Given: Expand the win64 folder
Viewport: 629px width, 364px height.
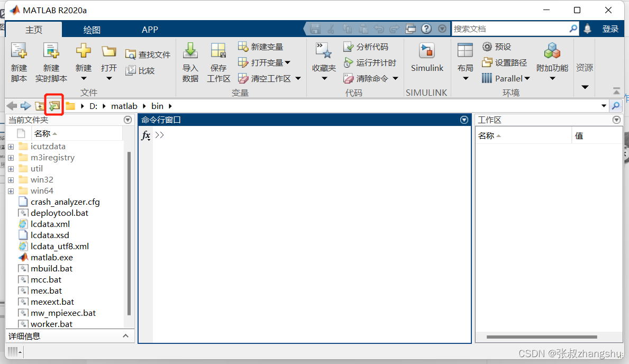Looking at the screenshot, I should [11, 191].
